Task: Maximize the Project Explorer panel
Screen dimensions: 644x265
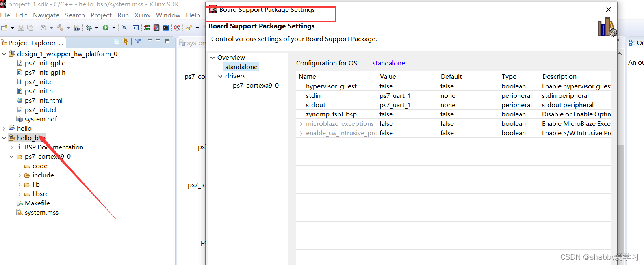Action: coord(167,41)
